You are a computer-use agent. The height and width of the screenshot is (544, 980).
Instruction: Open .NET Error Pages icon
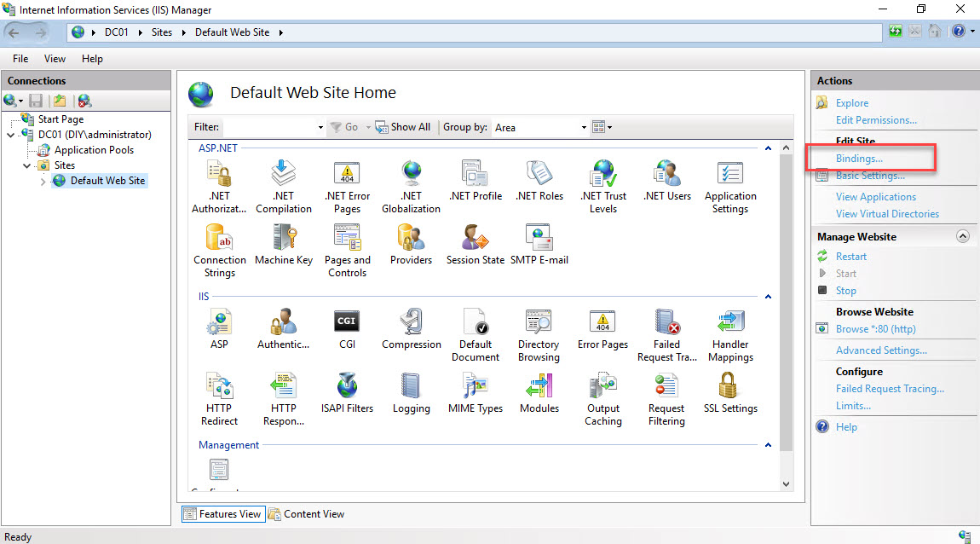pos(348,187)
